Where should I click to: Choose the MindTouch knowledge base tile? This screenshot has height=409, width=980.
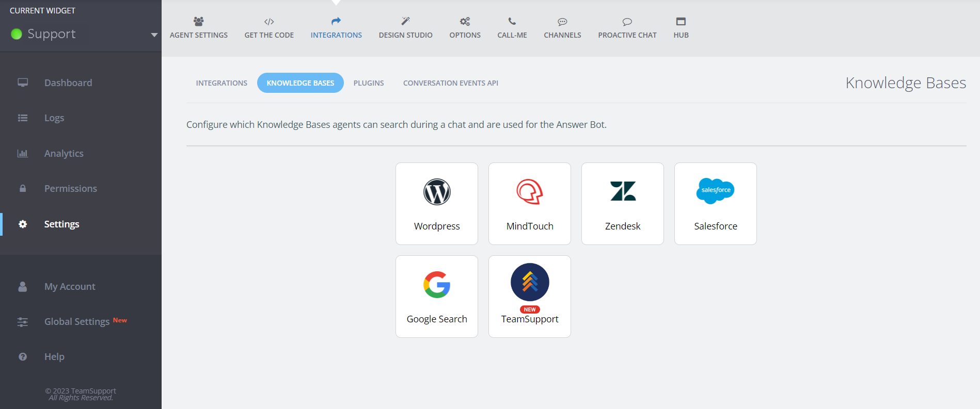pyautogui.click(x=530, y=204)
